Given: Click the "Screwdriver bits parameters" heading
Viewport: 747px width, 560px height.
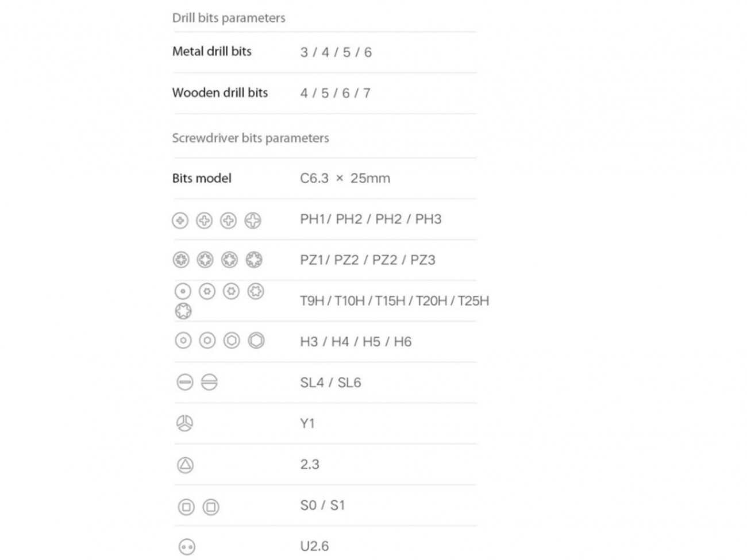Looking at the screenshot, I should point(251,138).
